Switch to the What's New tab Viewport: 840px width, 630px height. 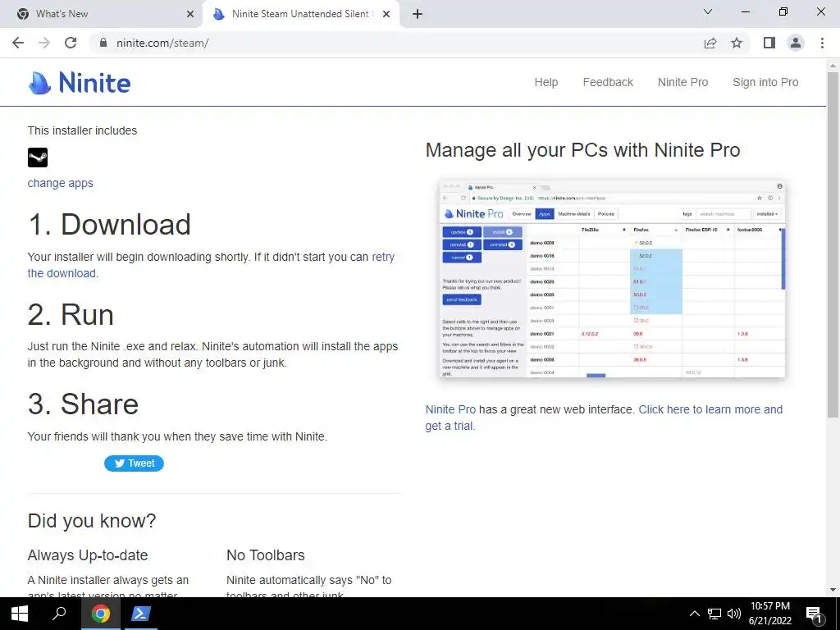(102, 14)
